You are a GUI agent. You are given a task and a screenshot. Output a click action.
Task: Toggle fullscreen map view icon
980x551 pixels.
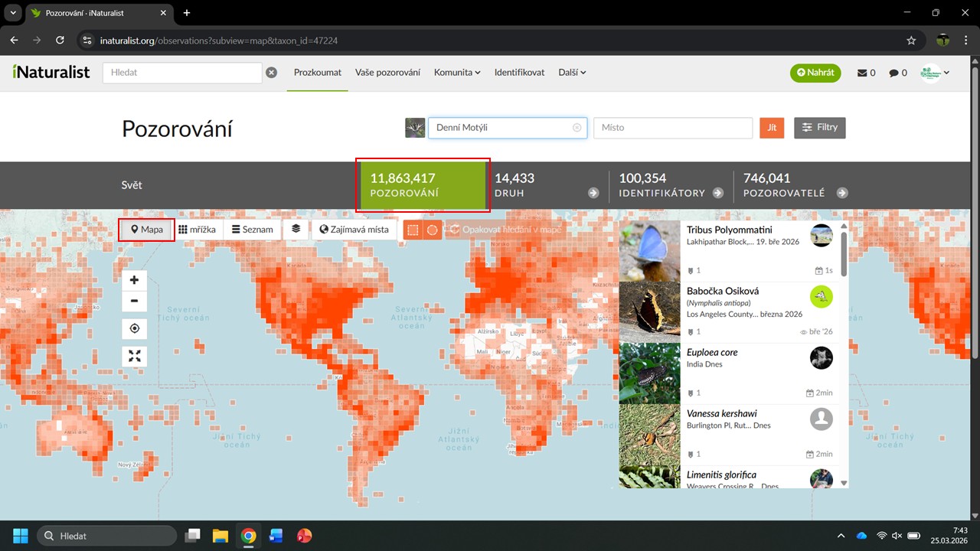tap(135, 356)
